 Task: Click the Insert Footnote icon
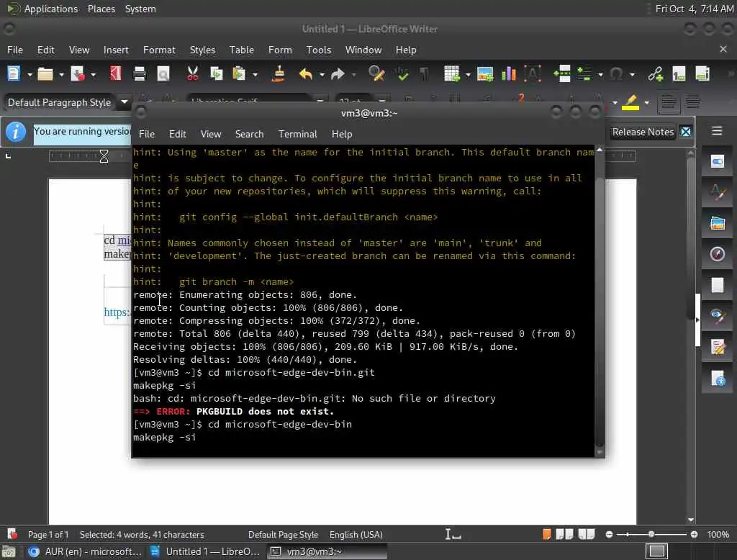(x=679, y=74)
